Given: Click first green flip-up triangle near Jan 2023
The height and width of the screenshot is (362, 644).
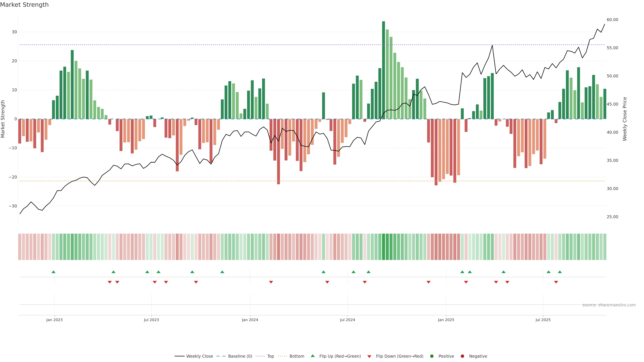Looking at the screenshot, I should click(x=53, y=272).
